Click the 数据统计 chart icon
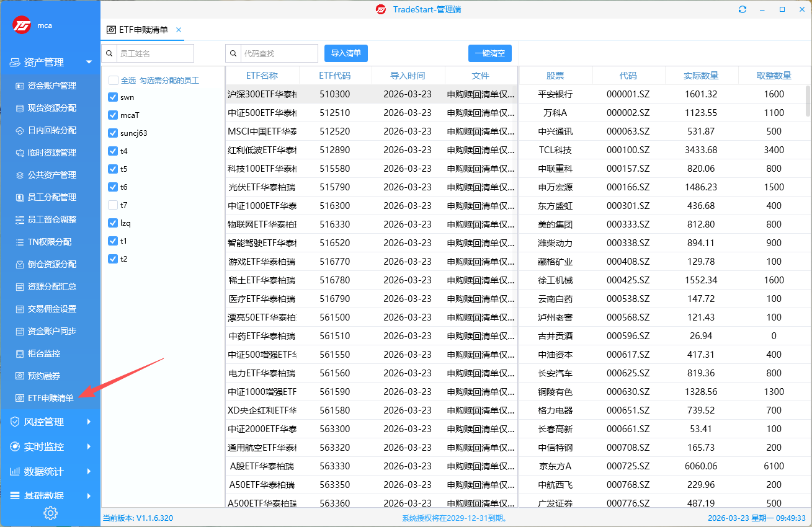The height and width of the screenshot is (527, 812). tap(14, 471)
